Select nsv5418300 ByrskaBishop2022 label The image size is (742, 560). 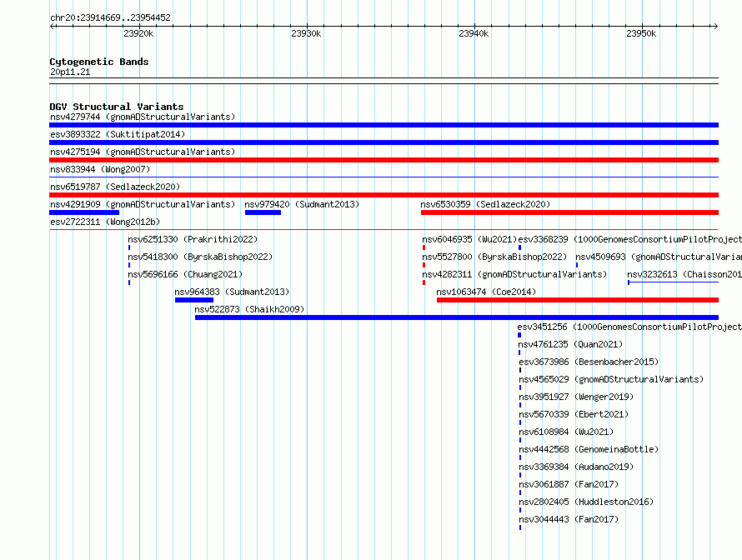(x=200, y=257)
